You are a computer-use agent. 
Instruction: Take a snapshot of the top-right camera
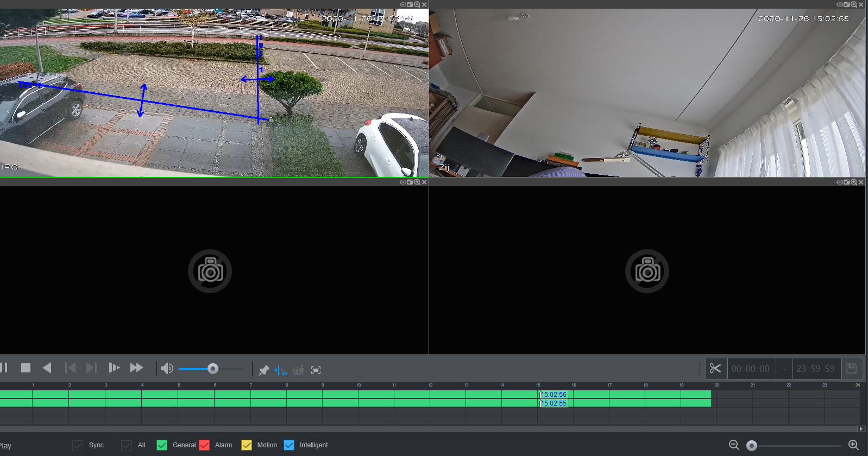tap(846, 4)
